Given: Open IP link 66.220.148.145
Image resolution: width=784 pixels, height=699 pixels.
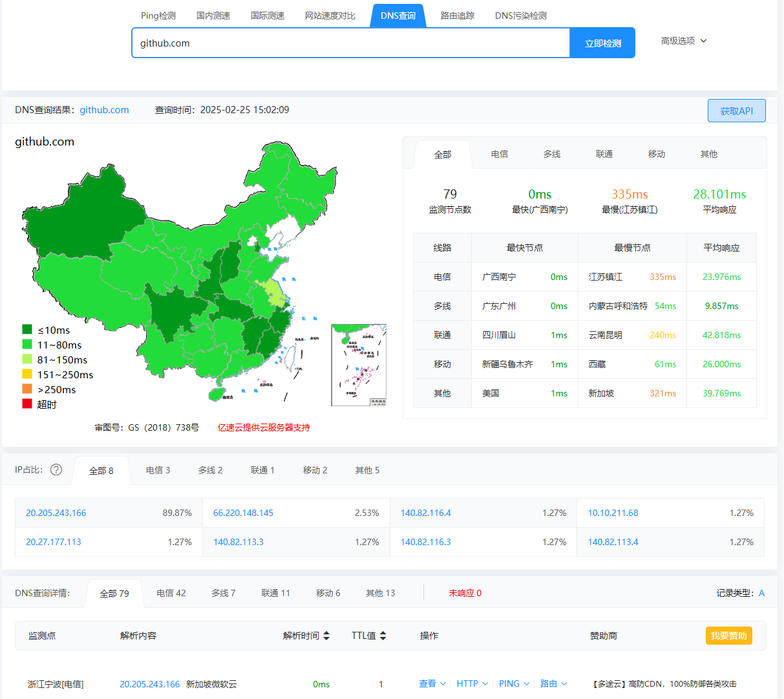Looking at the screenshot, I should (x=243, y=513).
